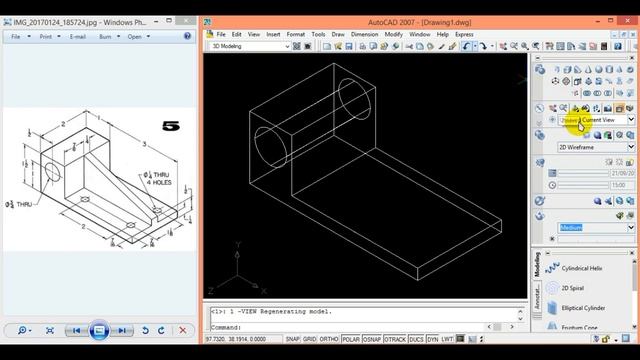
Task: Switch to the Modeling tool palette tab
Action: (x=537, y=264)
